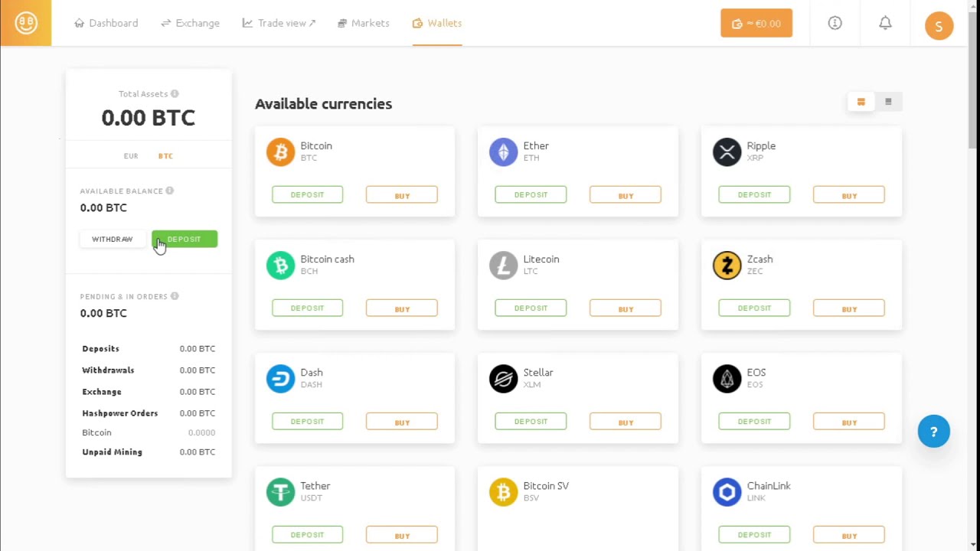980x551 pixels.
Task: Click the Total Assets info icon
Action: tap(175, 94)
